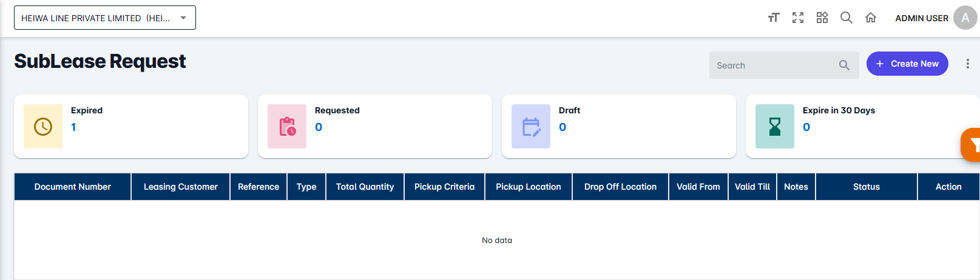Sort by Document Number column header
Screen dimensions: 980x280
tap(72, 187)
